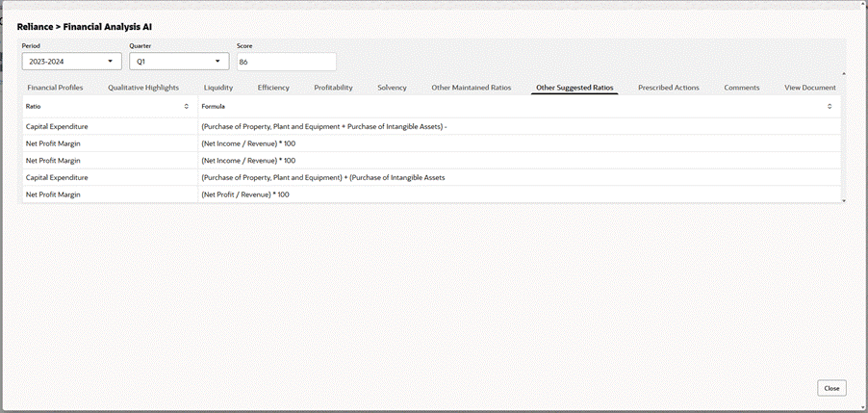
Task: Select the formula '(Purchase of Property, Plant and Equipment) + (Purchase of Intangible Assets'
Action: [x=323, y=177]
